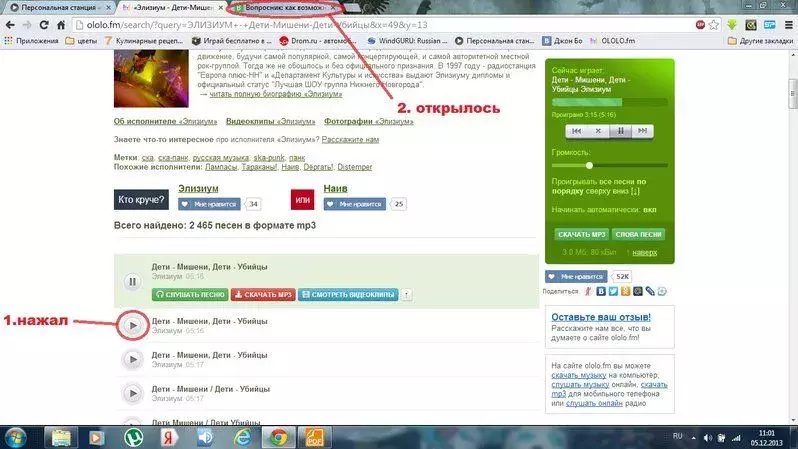Viewport: 798px width, 449px height.
Task: Close the Персональная станция tab
Action: coord(108,8)
